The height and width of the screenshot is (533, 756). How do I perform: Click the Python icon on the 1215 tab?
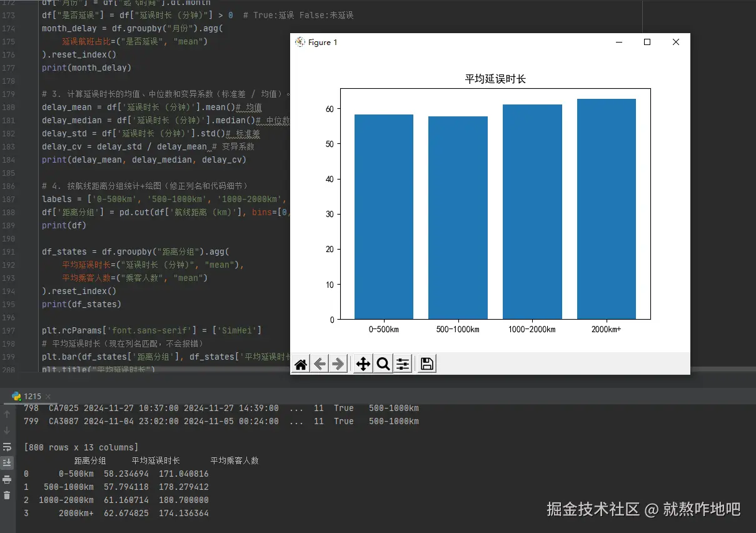[x=17, y=396]
